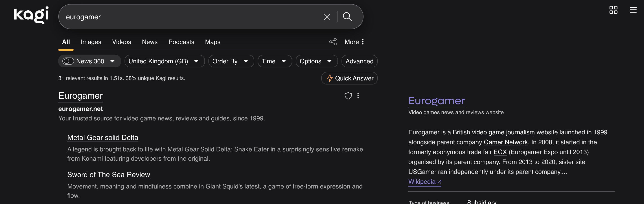Switch to the Podcasts tab
Screen dimensions: 644x204
coord(181,42)
